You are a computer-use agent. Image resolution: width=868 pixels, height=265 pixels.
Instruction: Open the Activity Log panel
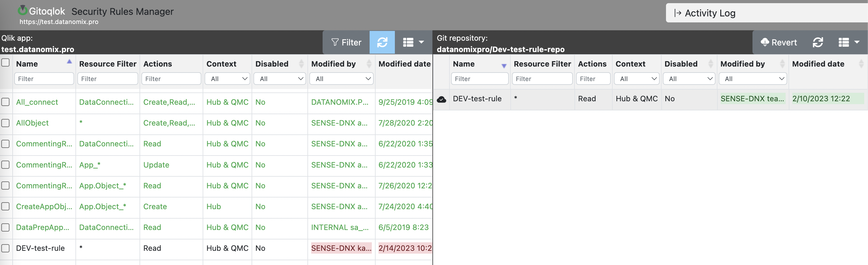coord(705,13)
